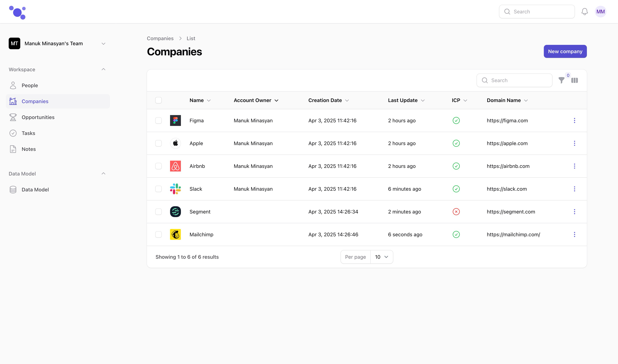
Task: Select all rows with the header checkbox
Action: pos(158,100)
